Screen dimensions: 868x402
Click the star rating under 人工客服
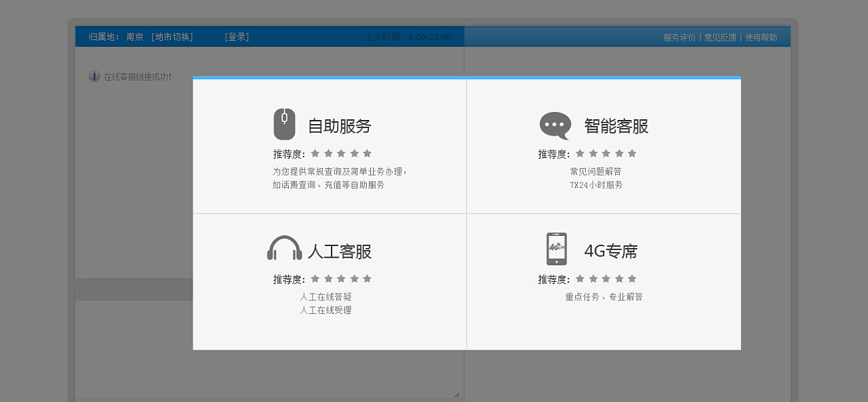click(x=341, y=279)
